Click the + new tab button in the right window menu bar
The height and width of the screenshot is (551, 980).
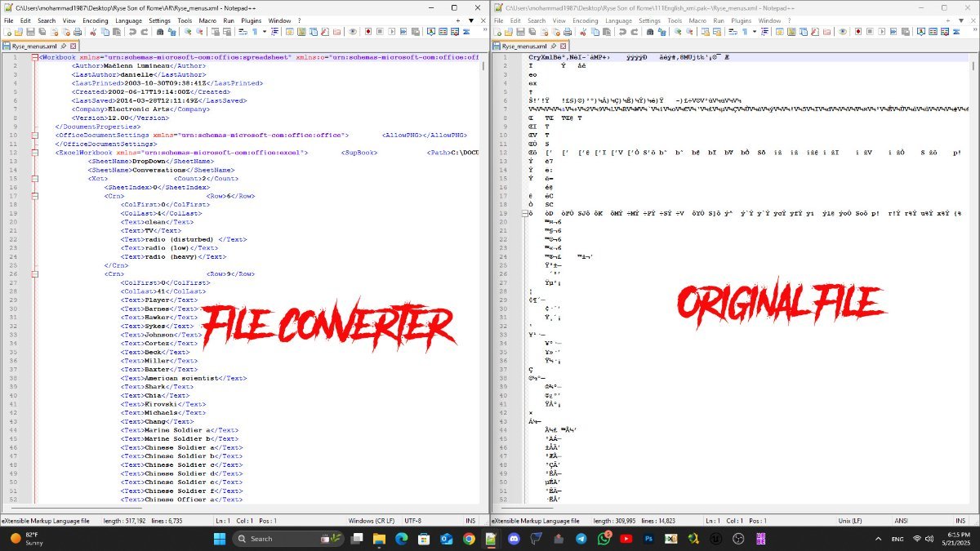(x=949, y=20)
